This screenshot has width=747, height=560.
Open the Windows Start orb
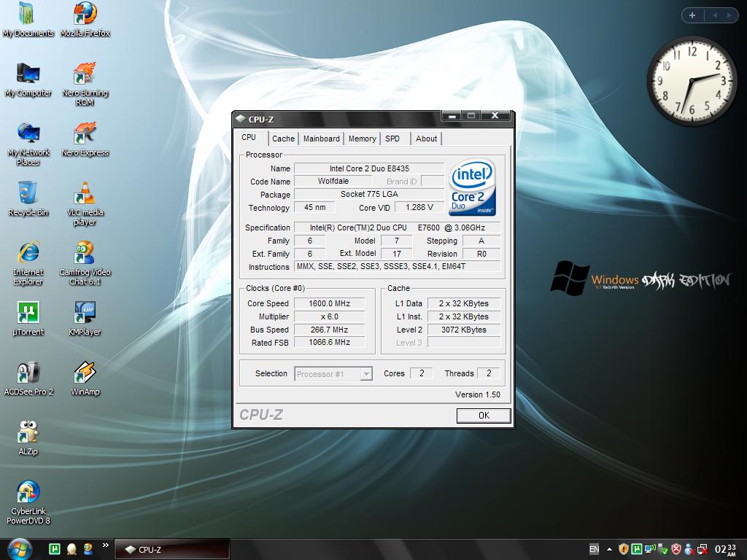coord(20,548)
